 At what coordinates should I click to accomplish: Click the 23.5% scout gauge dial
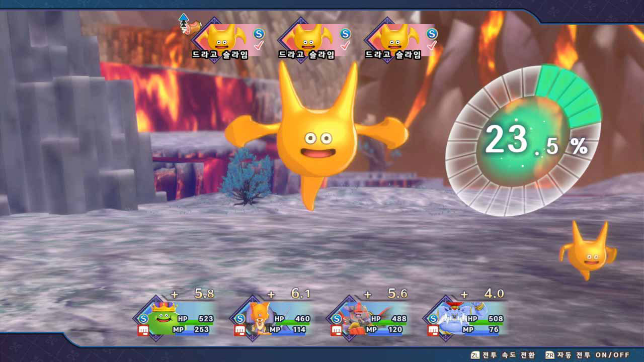click(523, 141)
